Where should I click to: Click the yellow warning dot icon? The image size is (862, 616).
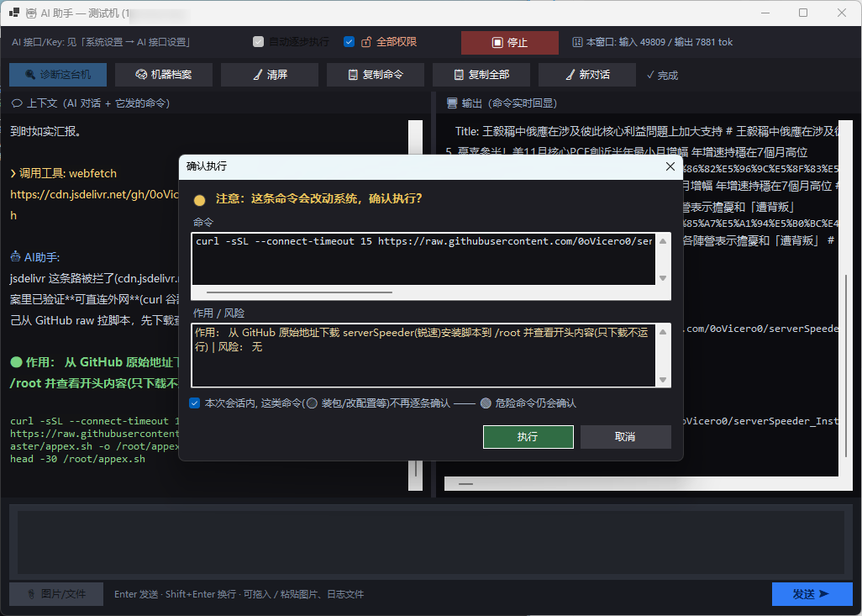(x=200, y=200)
